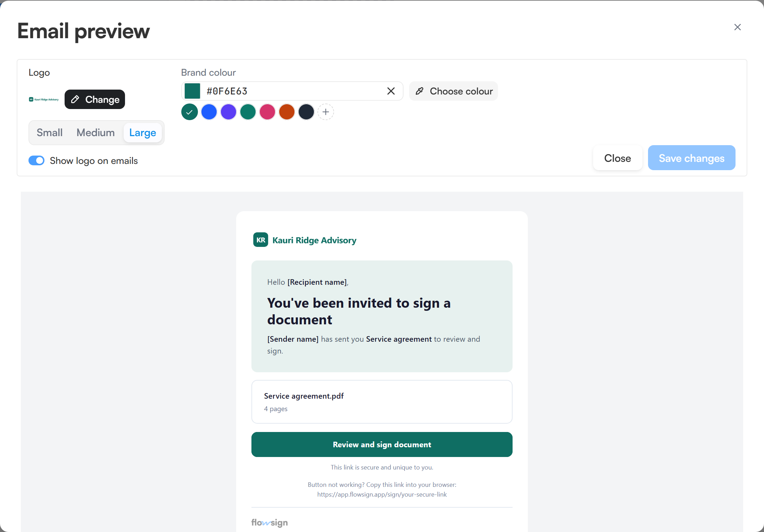Add a custom colour with plus icon

(x=326, y=112)
